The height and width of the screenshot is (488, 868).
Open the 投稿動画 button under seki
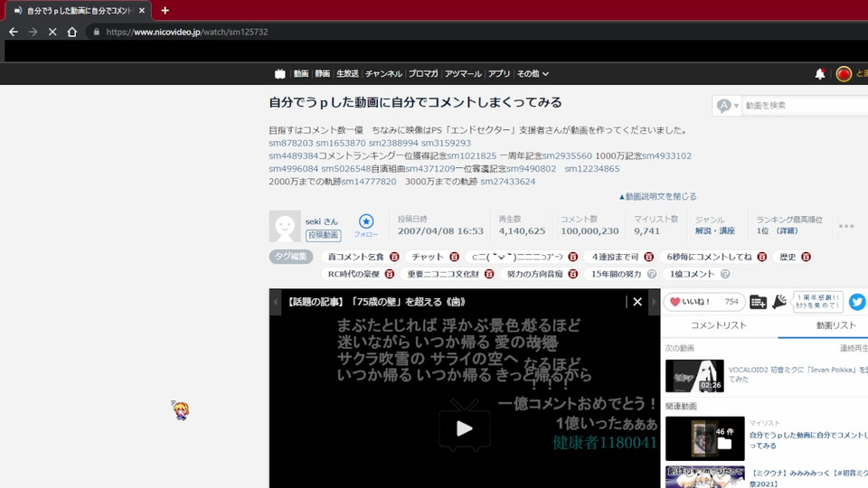[324, 235]
